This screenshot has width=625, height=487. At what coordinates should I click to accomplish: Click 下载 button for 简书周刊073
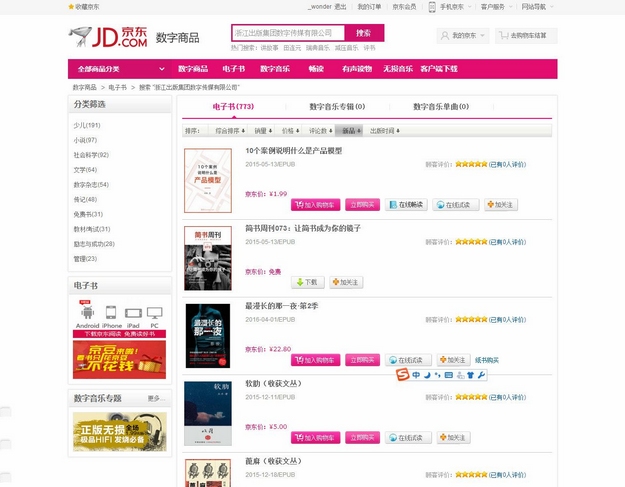307,282
